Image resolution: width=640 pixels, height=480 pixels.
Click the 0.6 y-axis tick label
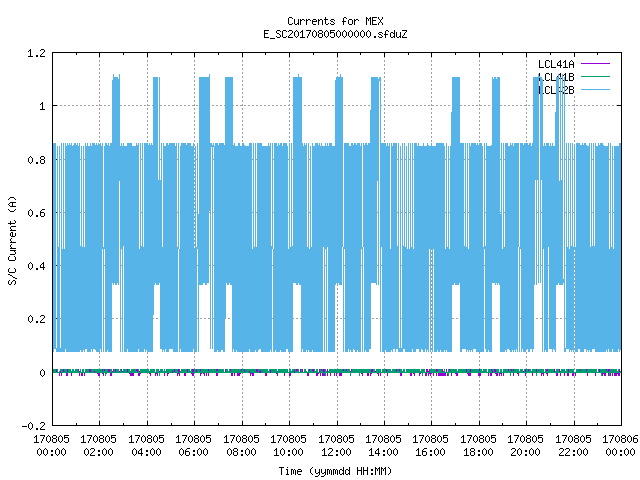click(36, 213)
